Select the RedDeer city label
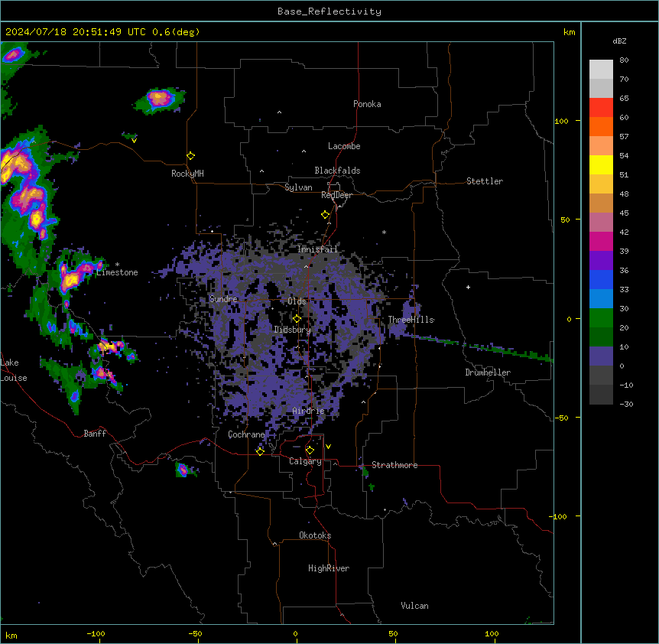 point(336,195)
